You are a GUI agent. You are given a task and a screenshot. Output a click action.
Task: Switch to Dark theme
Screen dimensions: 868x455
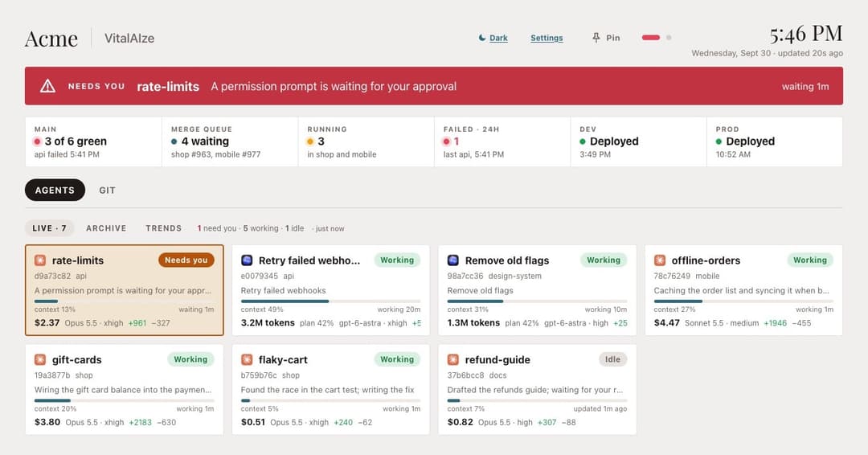pyautogui.click(x=498, y=38)
